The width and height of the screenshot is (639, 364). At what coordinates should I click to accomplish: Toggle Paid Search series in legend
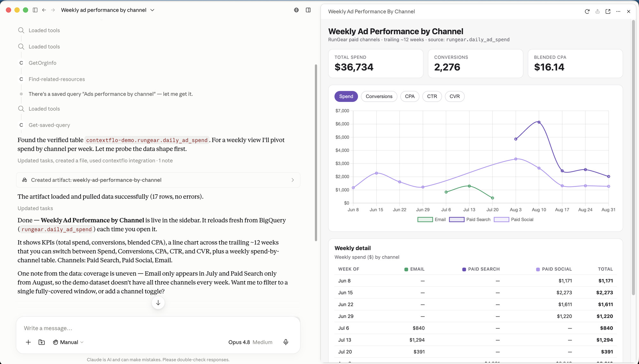click(x=470, y=220)
